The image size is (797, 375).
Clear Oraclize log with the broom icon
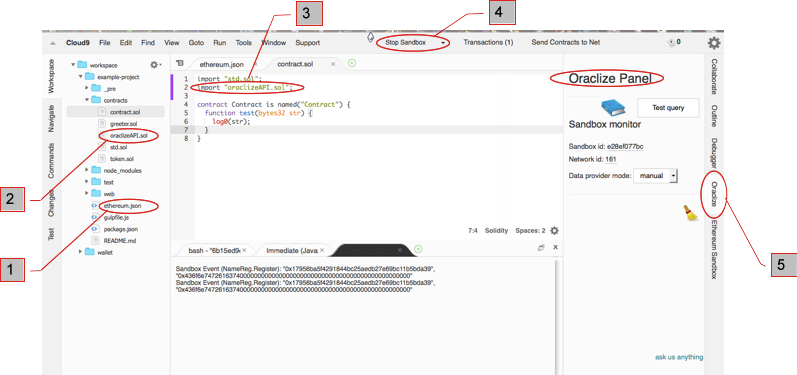point(690,212)
